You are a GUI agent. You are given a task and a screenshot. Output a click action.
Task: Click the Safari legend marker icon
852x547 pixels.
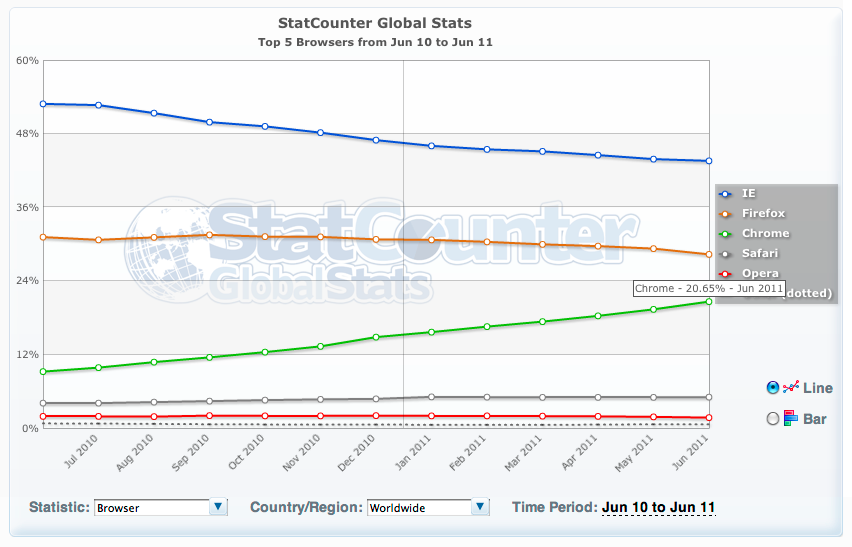[x=724, y=253]
